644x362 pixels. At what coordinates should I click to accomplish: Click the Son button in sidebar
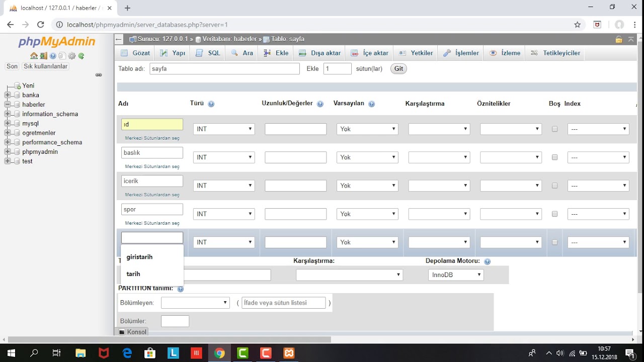12,66
